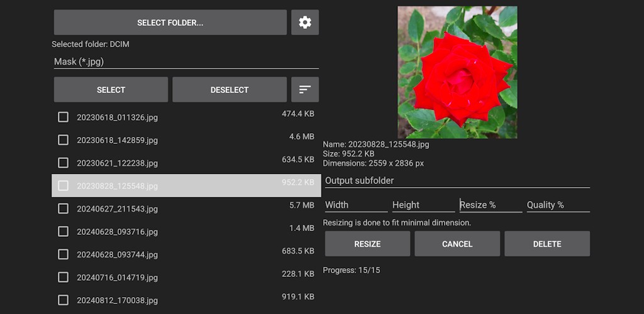The height and width of the screenshot is (314, 644).
Task: Click the Quality % input
Action: [558, 205]
